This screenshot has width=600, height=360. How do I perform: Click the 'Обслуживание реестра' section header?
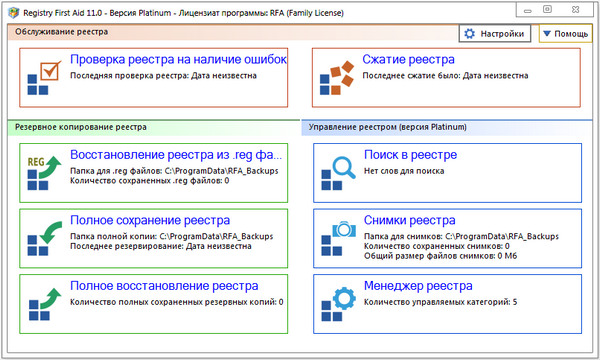(x=61, y=32)
